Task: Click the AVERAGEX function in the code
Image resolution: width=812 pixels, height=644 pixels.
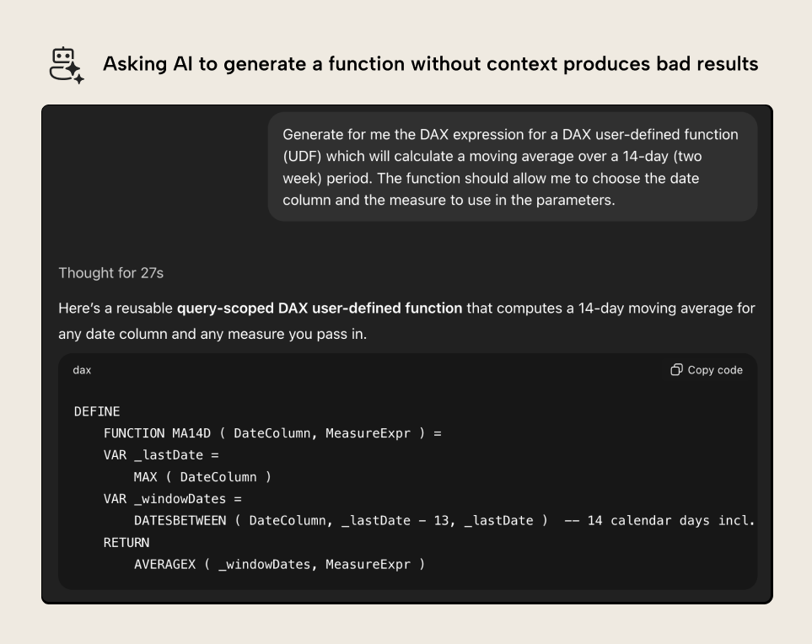Action: (x=164, y=565)
